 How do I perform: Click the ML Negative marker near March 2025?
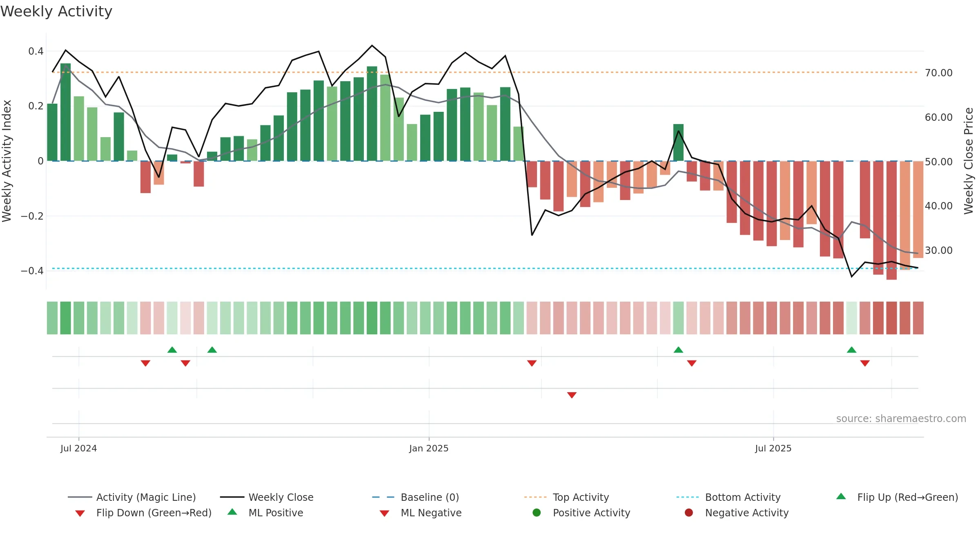click(572, 395)
